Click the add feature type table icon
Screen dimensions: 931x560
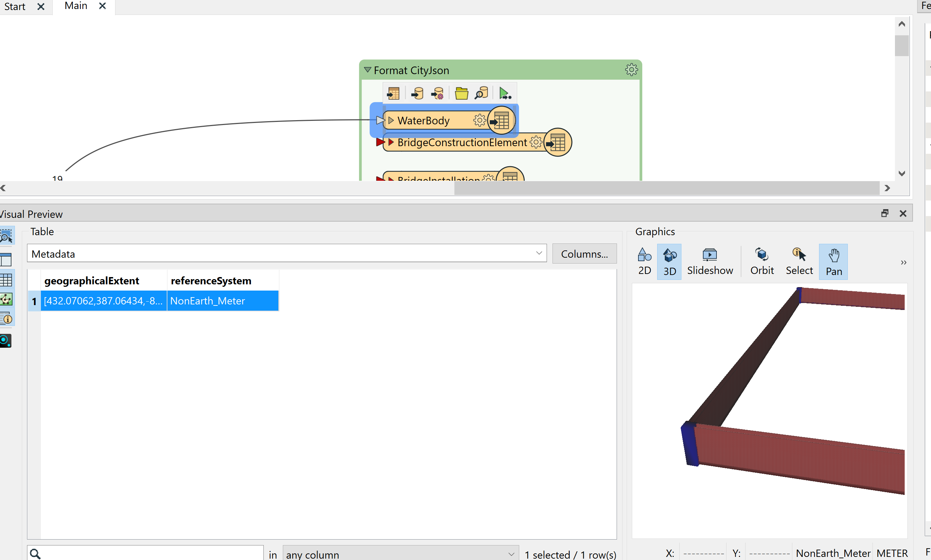pyautogui.click(x=393, y=93)
